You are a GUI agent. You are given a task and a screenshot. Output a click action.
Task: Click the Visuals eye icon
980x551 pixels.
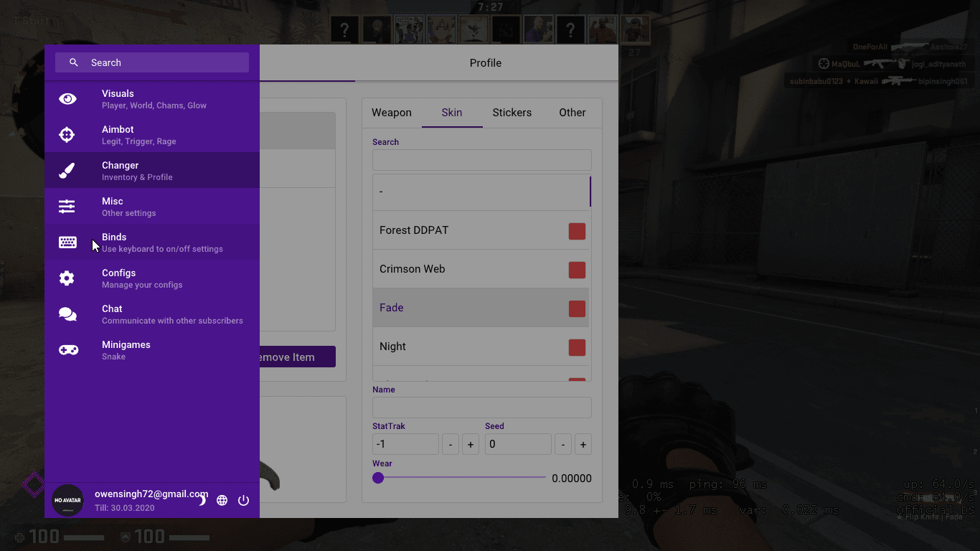[x=67, y=99]
